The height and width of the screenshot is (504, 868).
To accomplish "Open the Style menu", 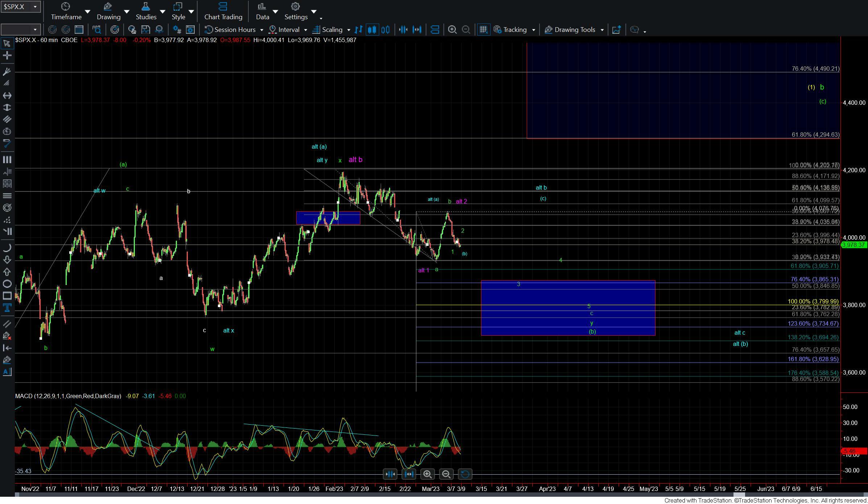I will [x=178, y=12].
